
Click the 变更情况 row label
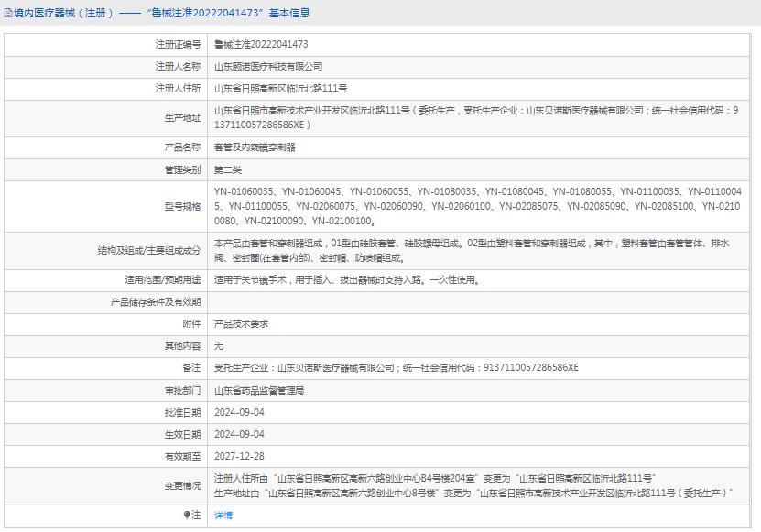pos(182,486)
